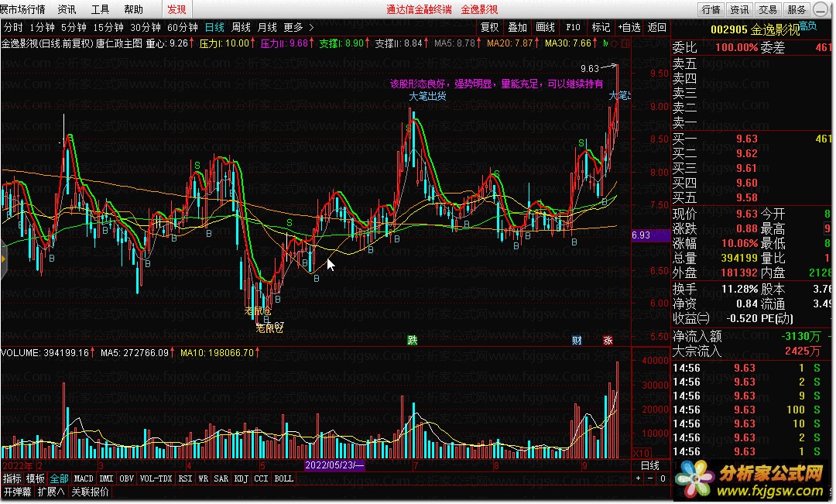Click the 模板 template tab

35,479
